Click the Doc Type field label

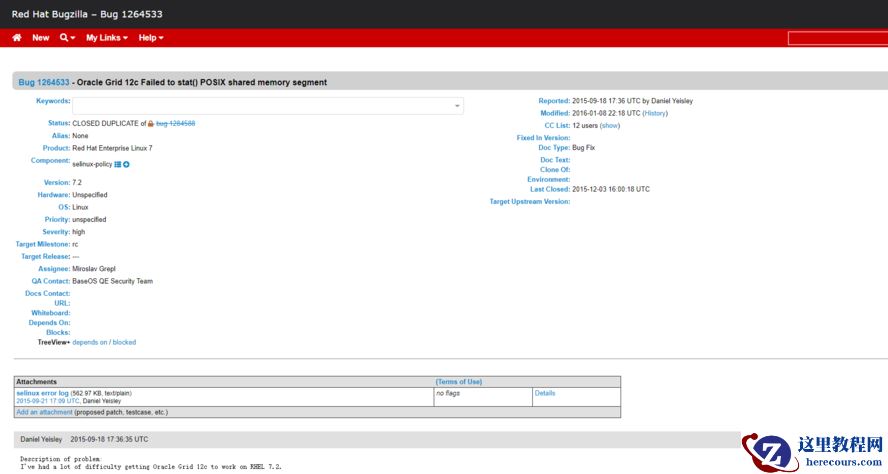point(554,147)
